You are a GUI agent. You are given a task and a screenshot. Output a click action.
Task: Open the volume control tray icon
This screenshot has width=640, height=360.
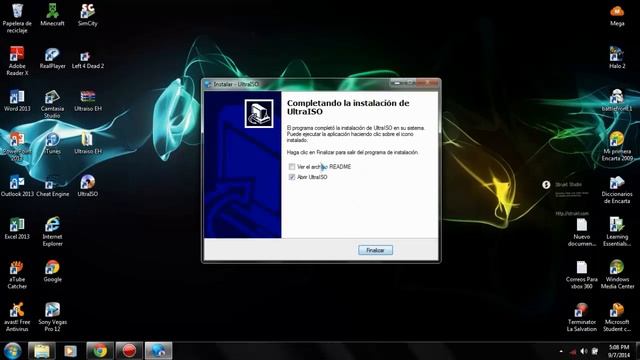coord(584,351)
